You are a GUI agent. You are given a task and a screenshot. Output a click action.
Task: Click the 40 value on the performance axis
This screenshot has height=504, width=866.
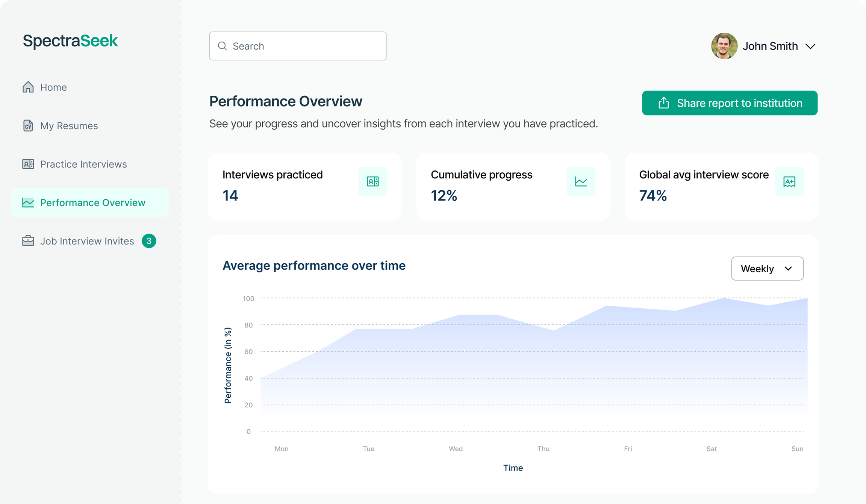248,379
